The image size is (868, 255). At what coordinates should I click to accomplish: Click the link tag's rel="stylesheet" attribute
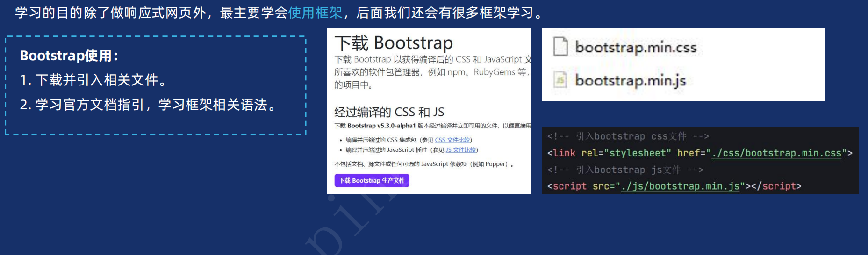(626, 153)
